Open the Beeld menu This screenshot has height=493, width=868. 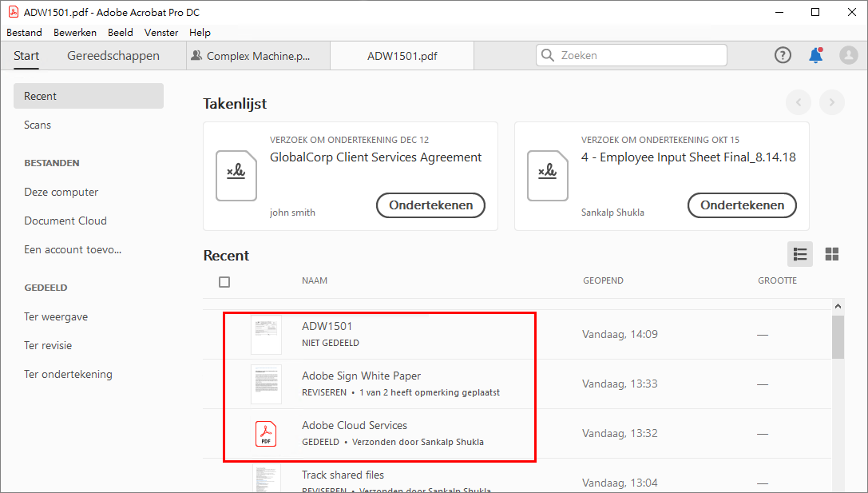tap(120, 33)
